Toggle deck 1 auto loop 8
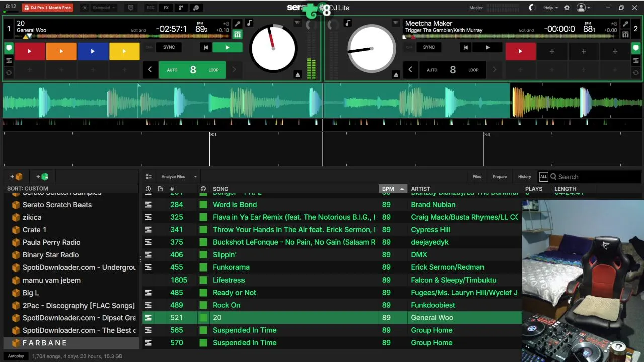 click(x=193, y=70)
